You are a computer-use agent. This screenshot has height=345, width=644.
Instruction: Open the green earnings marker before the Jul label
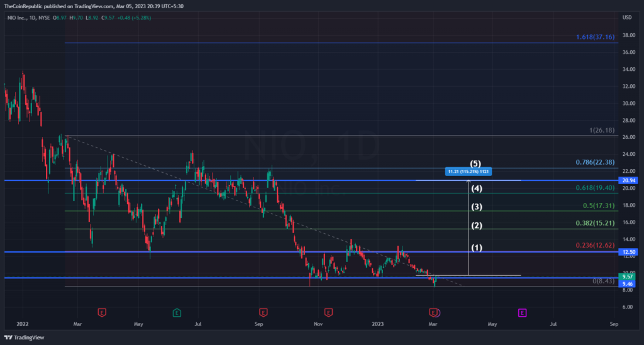(x=177, y=313)
